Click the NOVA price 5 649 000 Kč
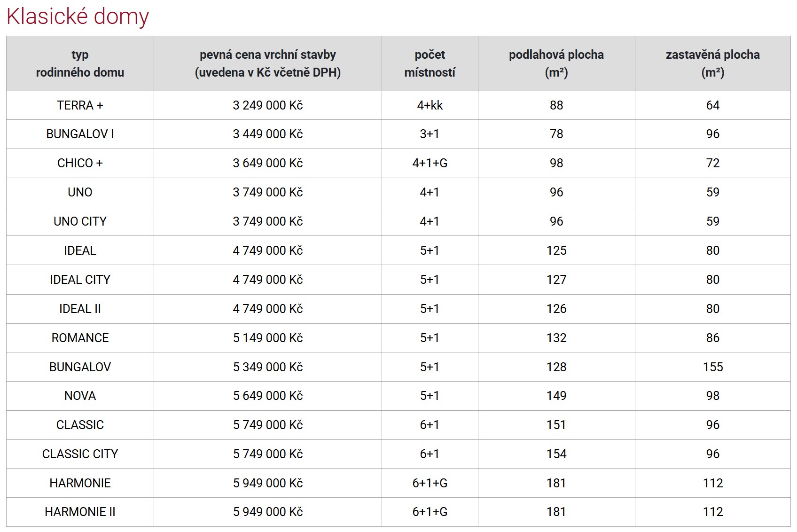797x532 pixels. point(267,396)
